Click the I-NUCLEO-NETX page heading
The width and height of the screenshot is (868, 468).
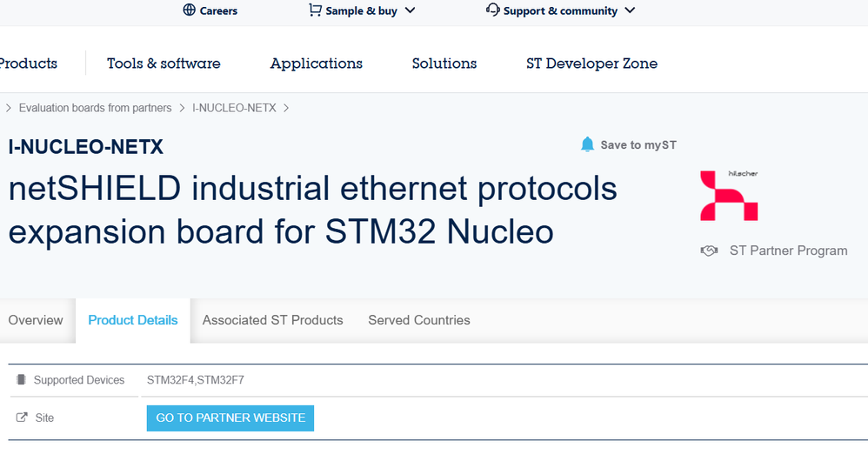[x=86, y=147]
